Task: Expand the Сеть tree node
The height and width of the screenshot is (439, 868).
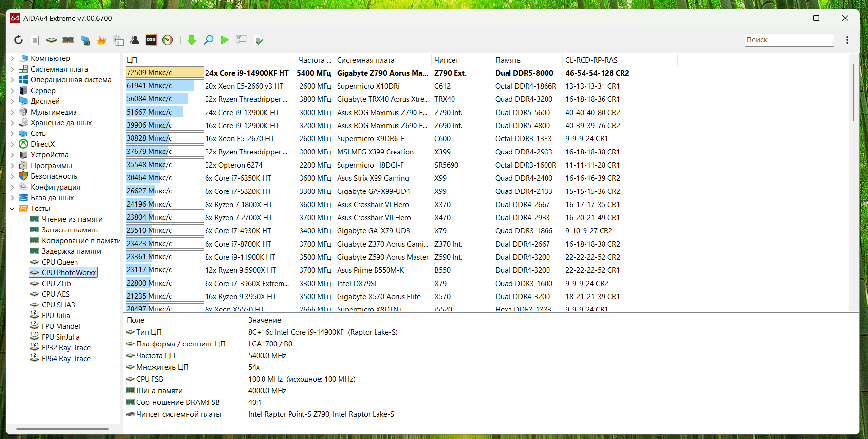Action: pos(12,134)
